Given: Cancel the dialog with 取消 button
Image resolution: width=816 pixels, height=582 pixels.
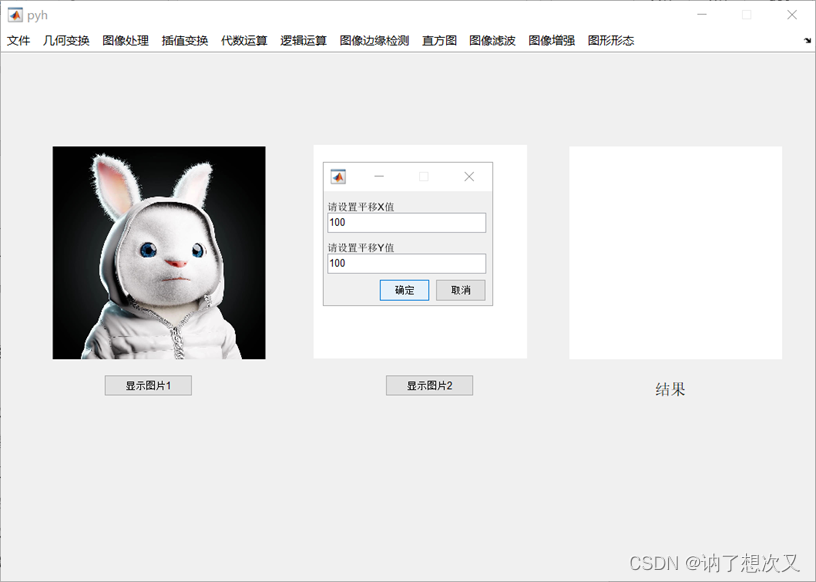Looking at the screenshot, I should (x=461, y=290).
